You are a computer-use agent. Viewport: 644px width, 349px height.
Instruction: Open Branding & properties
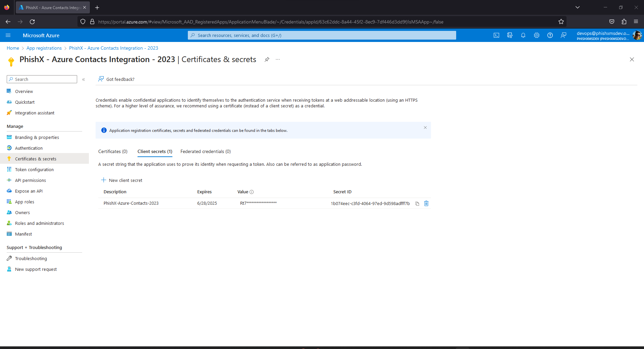click(x=37, y=137)
